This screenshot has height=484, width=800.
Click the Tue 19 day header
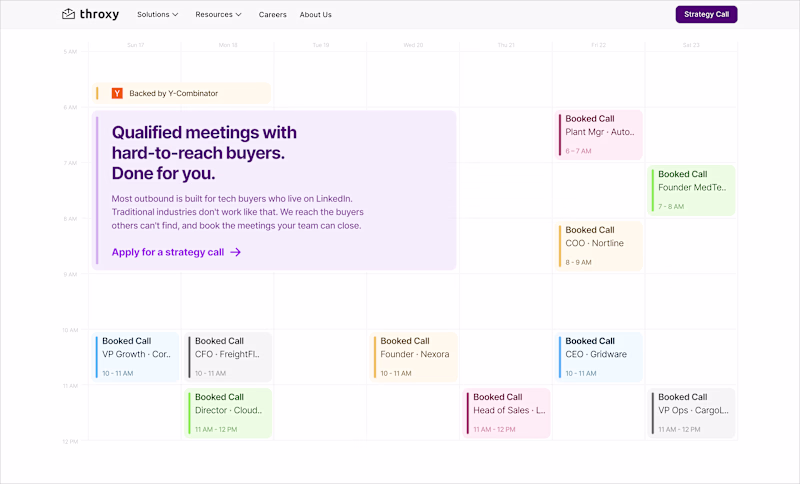pyautogui.click(x=321, y=45)
